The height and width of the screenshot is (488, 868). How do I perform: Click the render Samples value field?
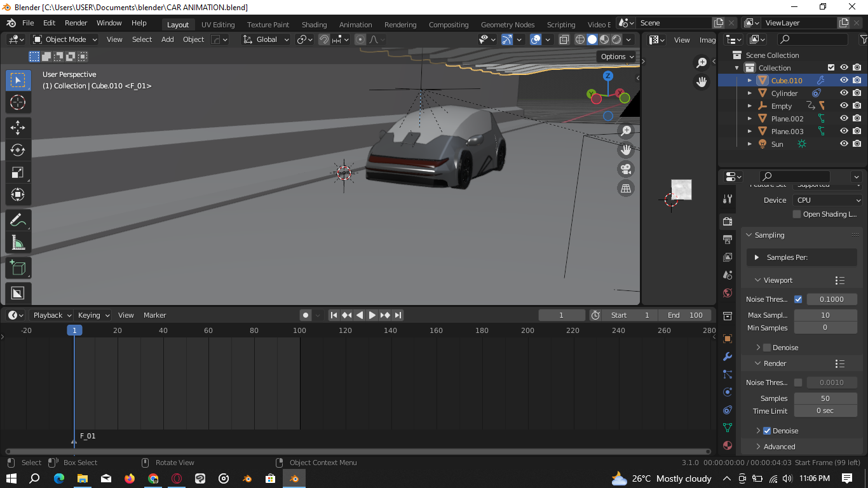coord(825,398)
